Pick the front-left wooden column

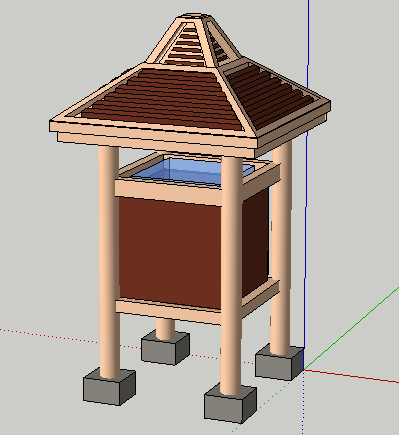click(x=109, y=262)
